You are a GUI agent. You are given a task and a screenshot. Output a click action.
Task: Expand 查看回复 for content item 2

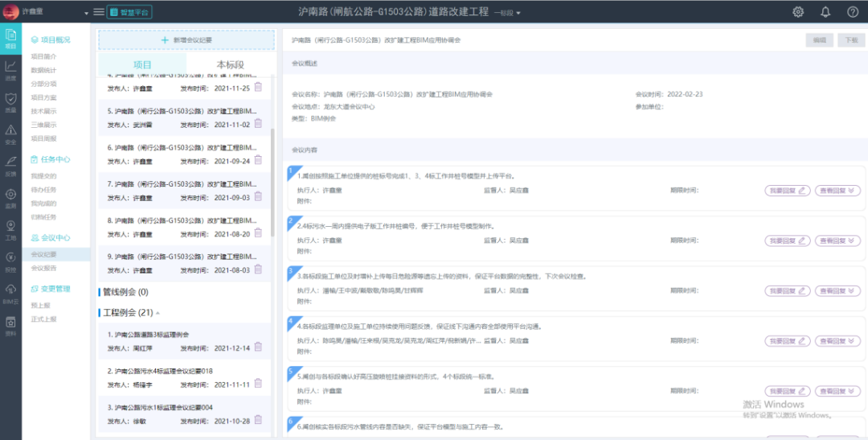coord(837,241)
